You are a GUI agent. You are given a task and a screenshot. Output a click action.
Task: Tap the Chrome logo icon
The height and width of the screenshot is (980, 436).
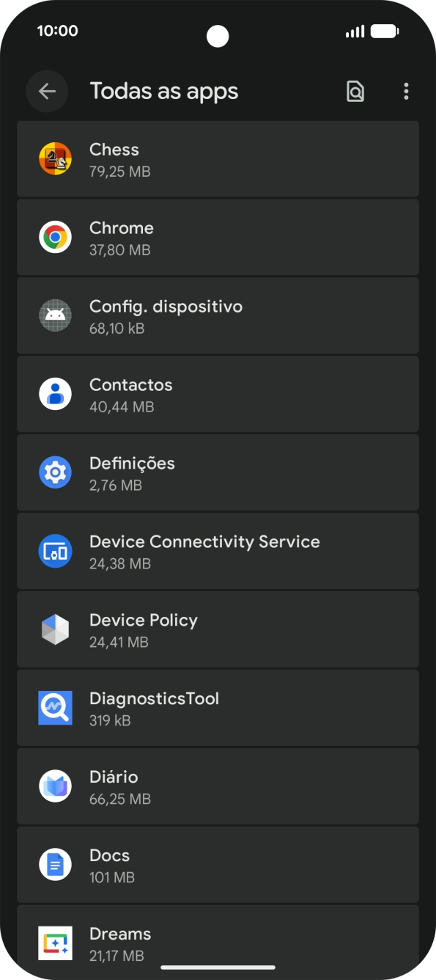[x=55, y=238]
